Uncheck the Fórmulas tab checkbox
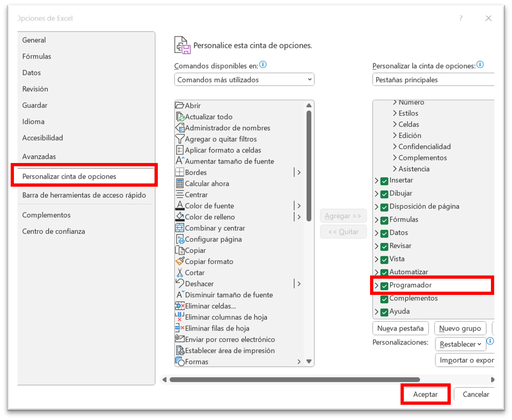 (x=384, y=220)
